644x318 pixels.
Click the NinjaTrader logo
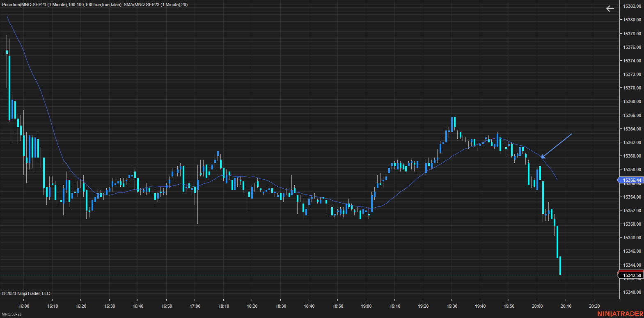click(x=620, y=314)
